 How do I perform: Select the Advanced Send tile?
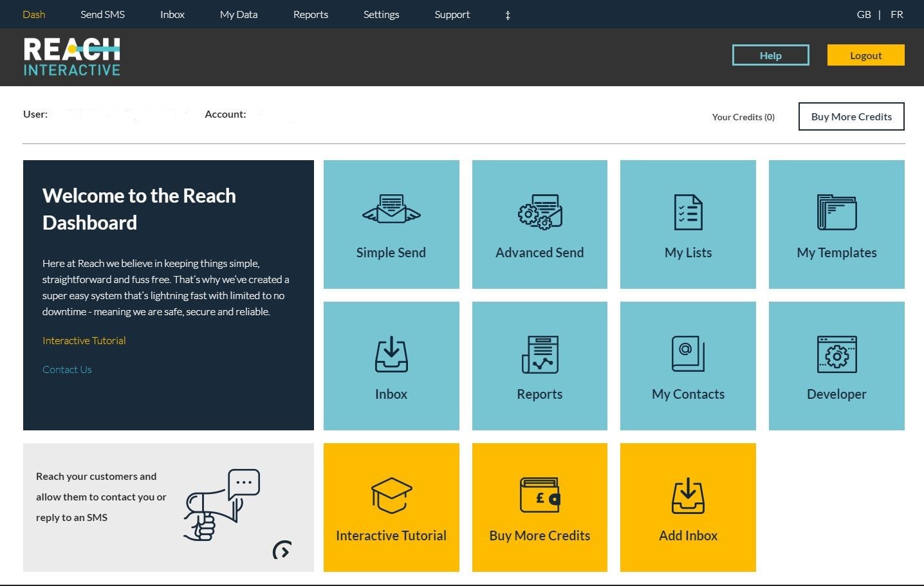539,224
